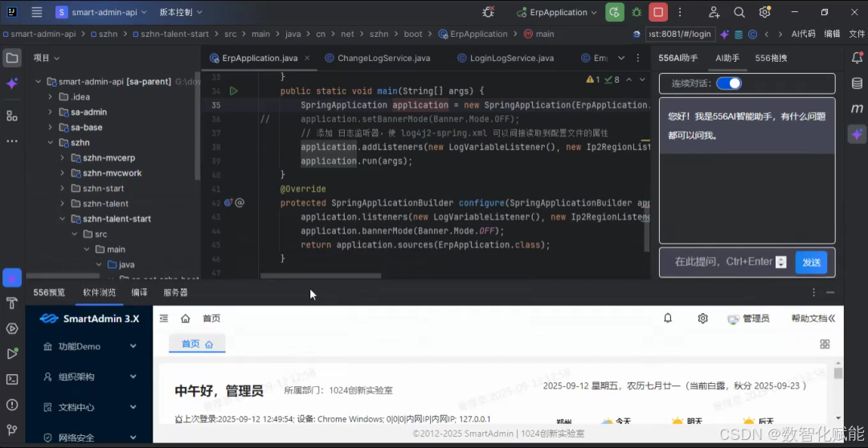Open the Run tool window icon
This screenshot has width=868, height=448.
click(x=12, y=353)
